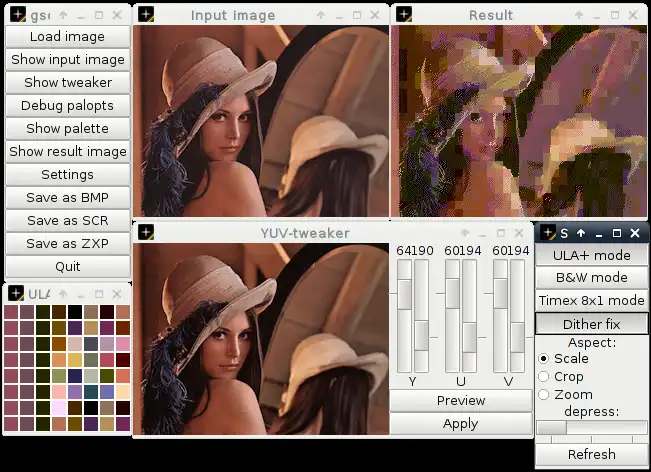Open the window menu icon of the Result window
651x472 pixels.
click(404, 15)
